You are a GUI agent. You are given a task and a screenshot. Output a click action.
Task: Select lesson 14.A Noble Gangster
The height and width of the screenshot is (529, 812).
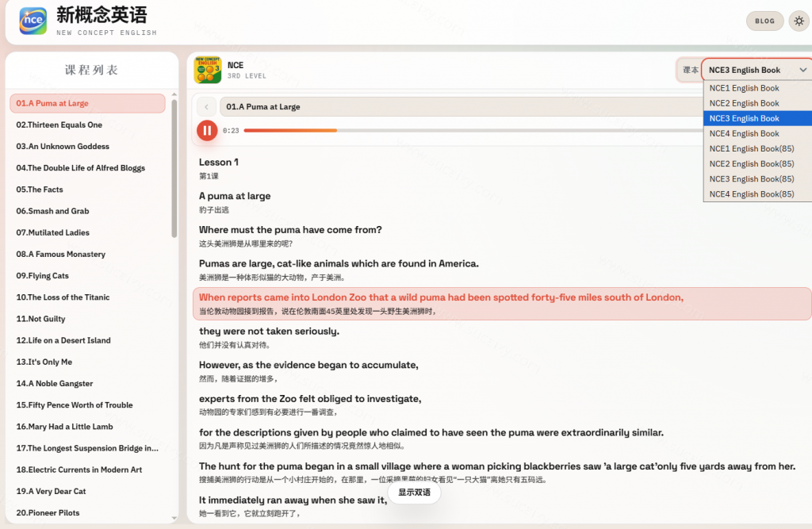(x=87, y=383)
